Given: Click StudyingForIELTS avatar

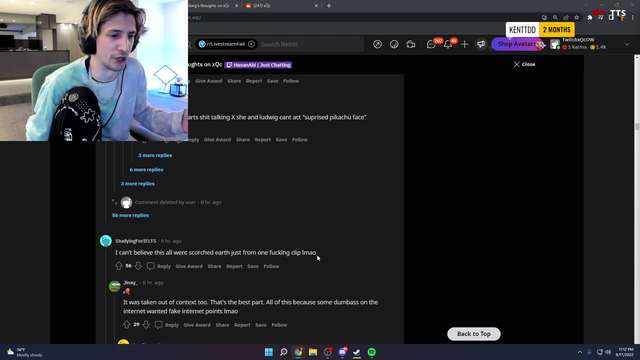Looking at the screenshot, I should (x=106, y=241).
